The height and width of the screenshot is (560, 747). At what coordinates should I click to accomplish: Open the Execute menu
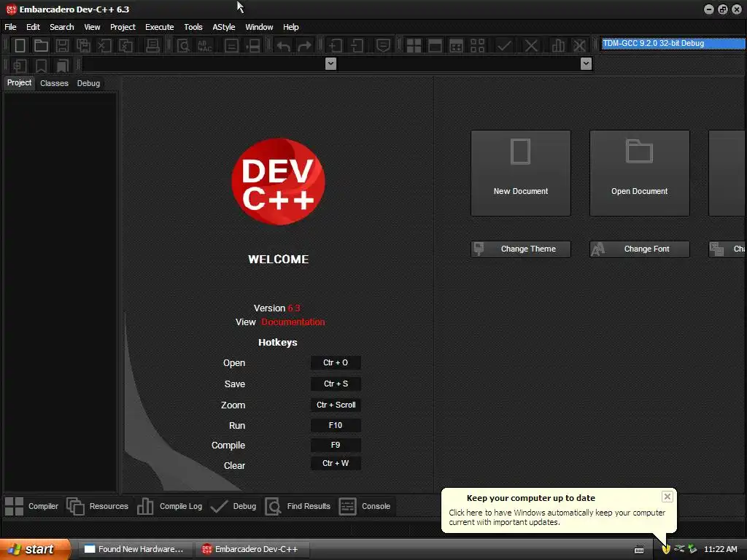[160, 27]
